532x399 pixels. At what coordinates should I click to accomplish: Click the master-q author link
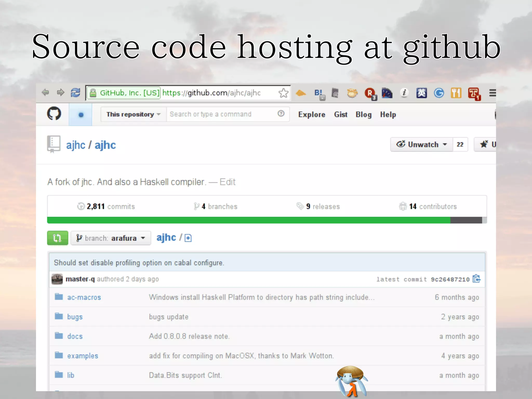pyautogui.click(x=80, y=279)
